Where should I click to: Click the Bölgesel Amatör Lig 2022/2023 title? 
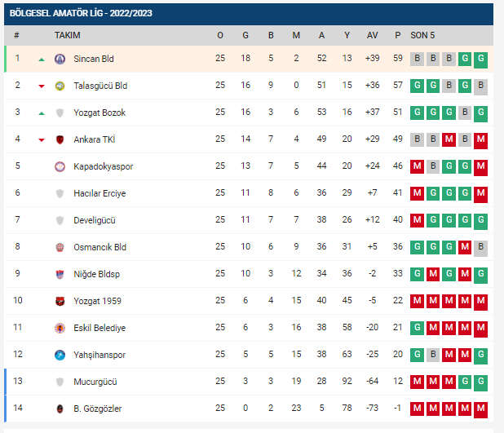tap(81, 14)
